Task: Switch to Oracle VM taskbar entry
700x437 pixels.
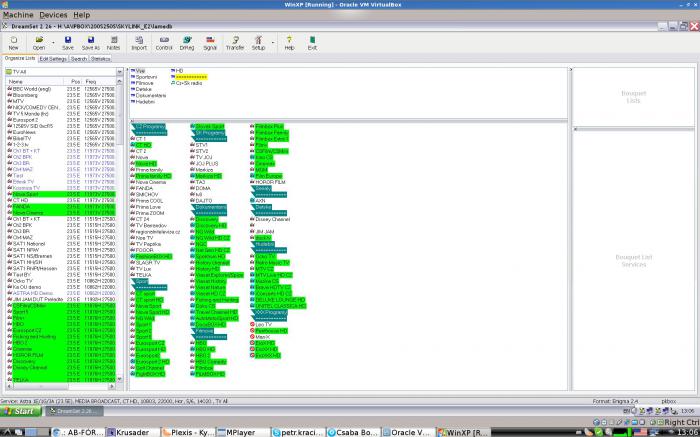Action: (408, 433)
